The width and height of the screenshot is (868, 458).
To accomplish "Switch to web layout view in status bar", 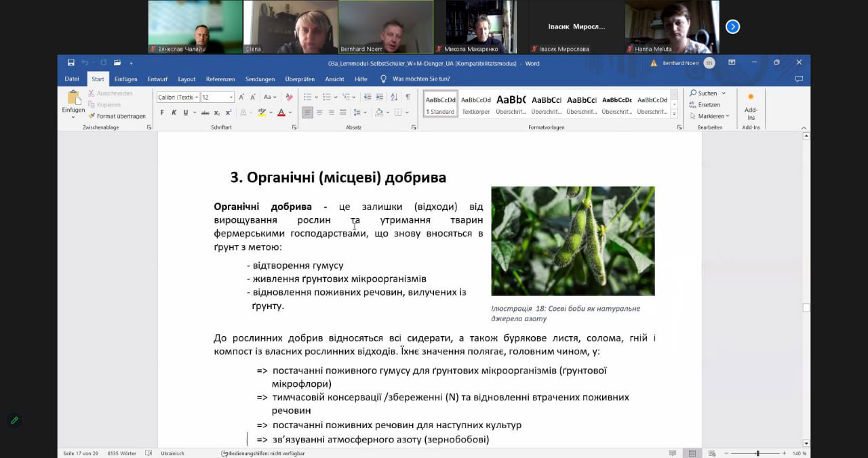I will point(711,453).
